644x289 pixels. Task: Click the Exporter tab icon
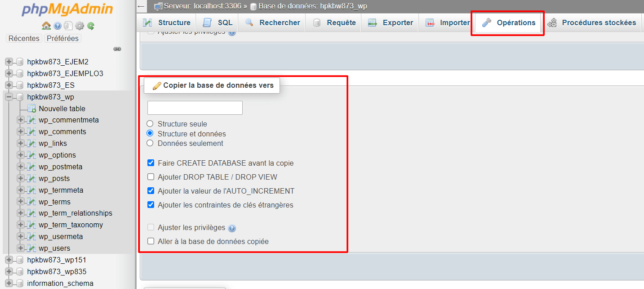pyautogui.click(x=372, y=23)
